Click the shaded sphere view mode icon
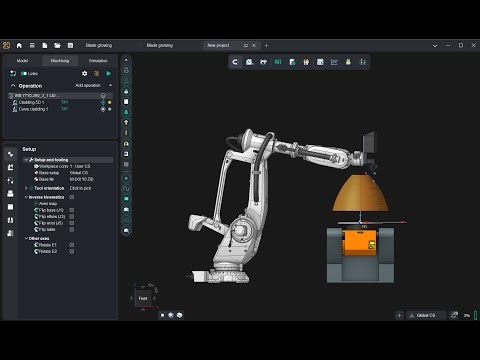Viewport: 480px width, 360px height. 171,315
